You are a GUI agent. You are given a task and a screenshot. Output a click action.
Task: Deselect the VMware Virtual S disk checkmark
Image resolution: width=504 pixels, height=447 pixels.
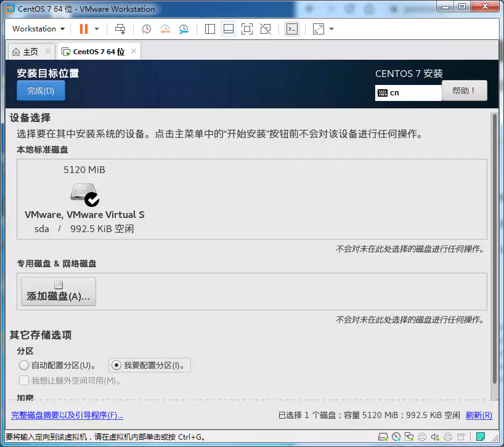coord(92,198)
